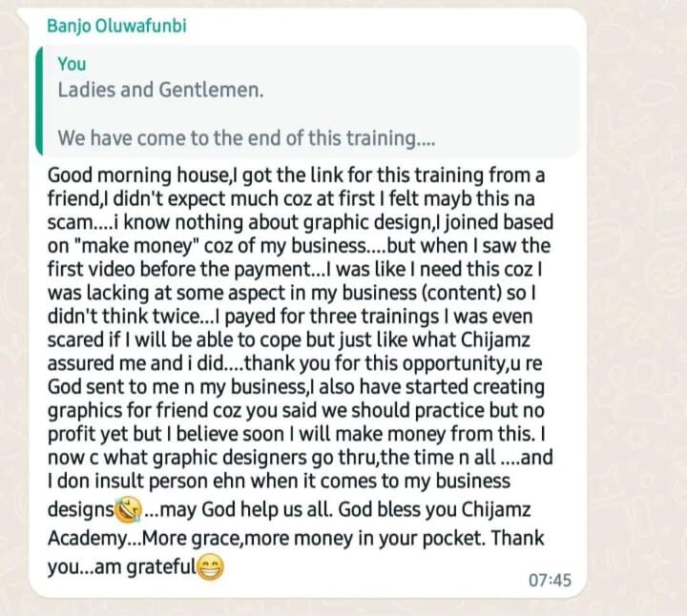Click the chat wallpaper beside message bubble
Viewport: 687px width, 616px height.
635,306
